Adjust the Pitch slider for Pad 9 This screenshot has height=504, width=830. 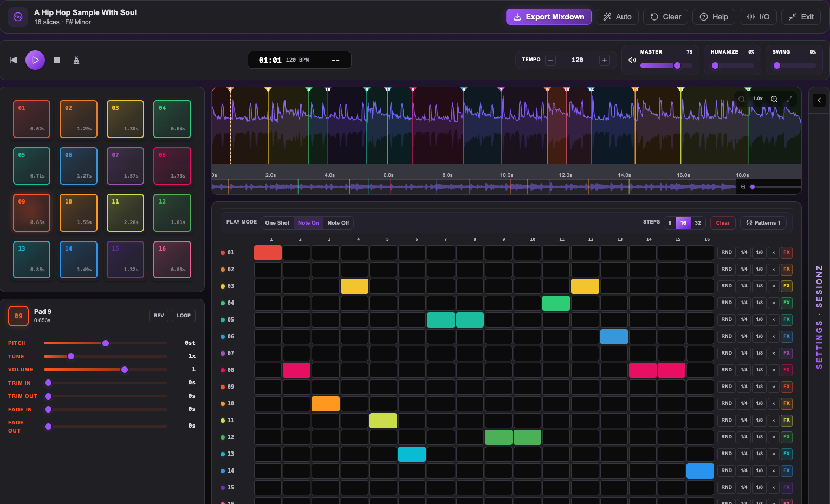coord(106,343)
